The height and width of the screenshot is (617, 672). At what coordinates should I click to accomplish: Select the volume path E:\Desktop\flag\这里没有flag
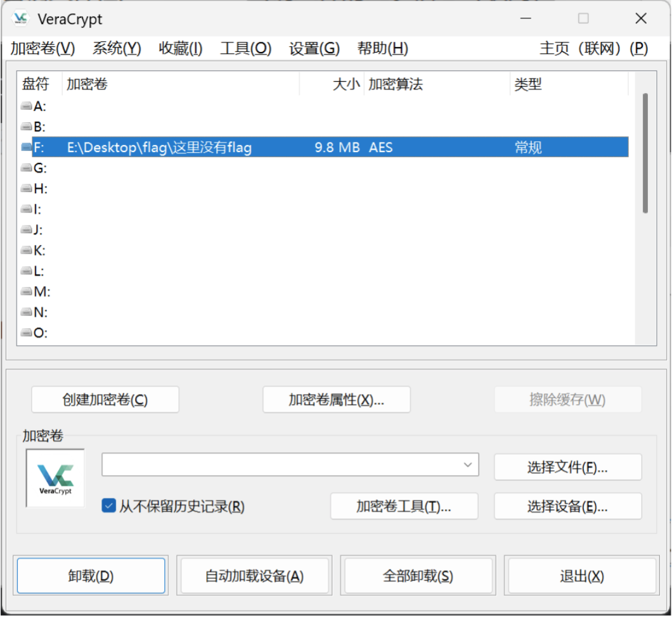tap(159, 148)
